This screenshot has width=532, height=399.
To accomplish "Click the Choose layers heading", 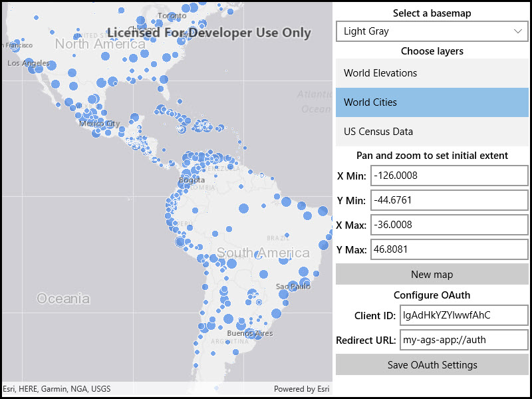I will coord(432,51).
